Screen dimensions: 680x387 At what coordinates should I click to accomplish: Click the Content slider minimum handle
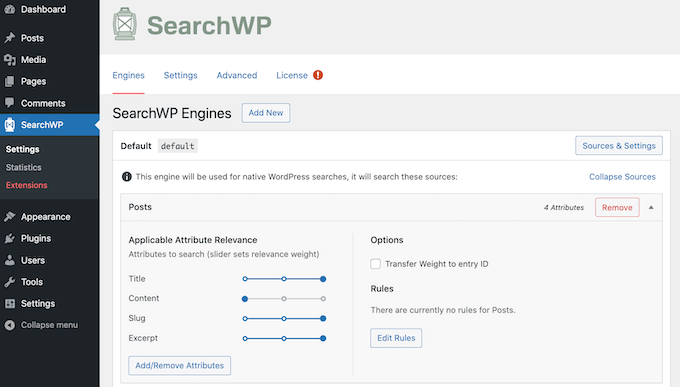(x=245, y=299)
